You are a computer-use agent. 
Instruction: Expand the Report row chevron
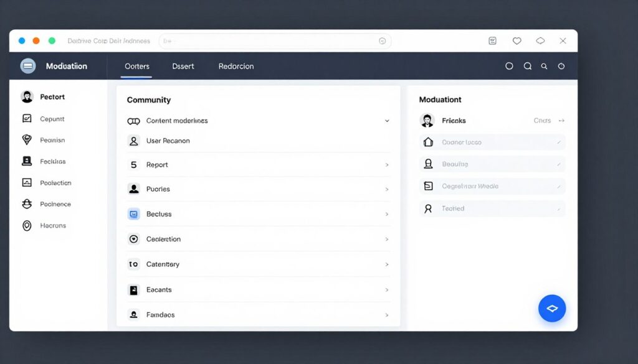387,165
